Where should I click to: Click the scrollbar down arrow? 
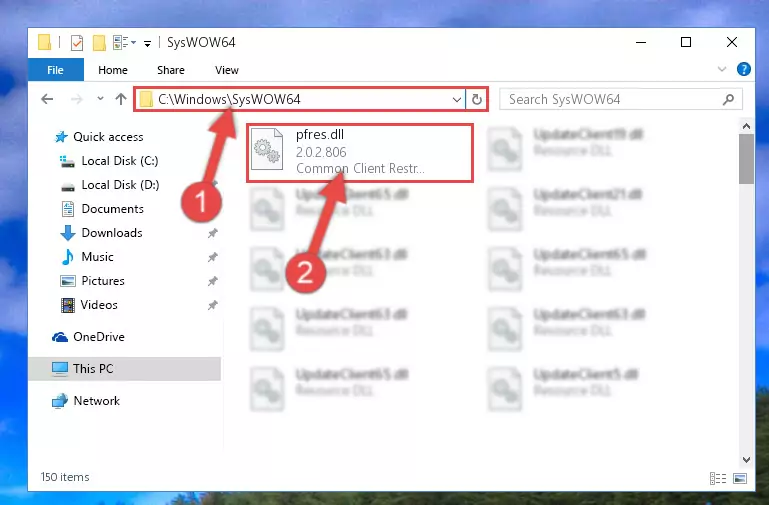746,460
